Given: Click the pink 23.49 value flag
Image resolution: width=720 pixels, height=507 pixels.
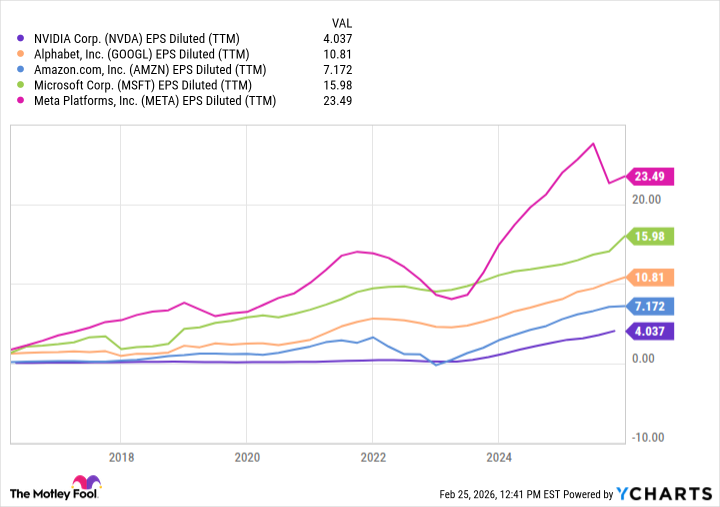Looking at the screenshot, I should point(652,177).
